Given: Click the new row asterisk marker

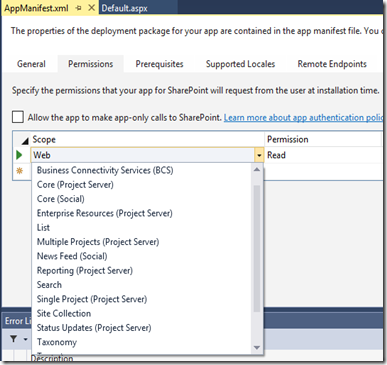Looking at the screenshot, I should (x=20, y=171).
